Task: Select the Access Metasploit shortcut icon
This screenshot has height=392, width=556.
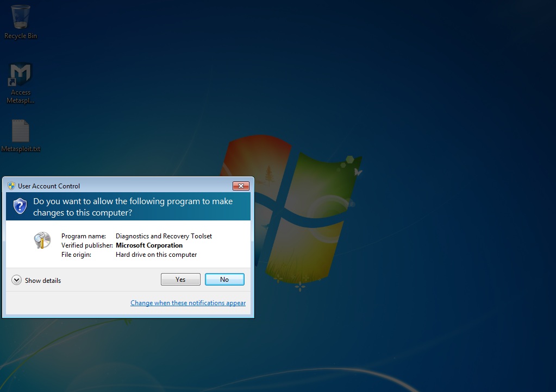Action: click(x=21, y=83)
